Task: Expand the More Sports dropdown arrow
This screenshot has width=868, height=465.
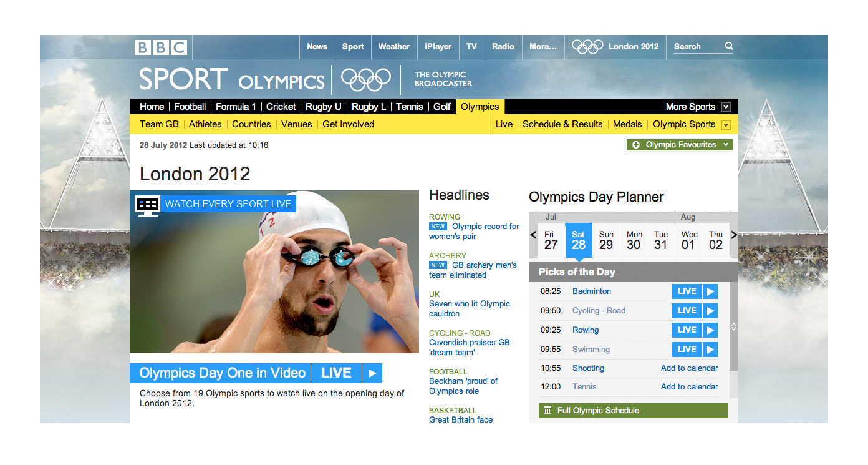Action: (x=726, y=107)
